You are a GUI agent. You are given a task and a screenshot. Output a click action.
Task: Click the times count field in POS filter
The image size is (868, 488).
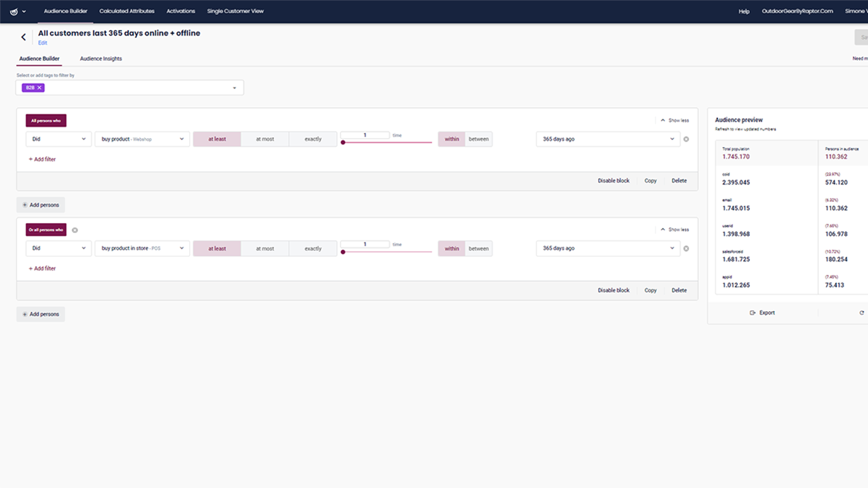(x=365, y=245)
